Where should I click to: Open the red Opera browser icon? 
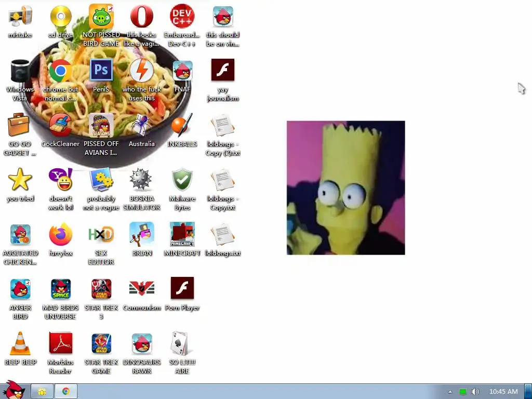tap(141, 16)
